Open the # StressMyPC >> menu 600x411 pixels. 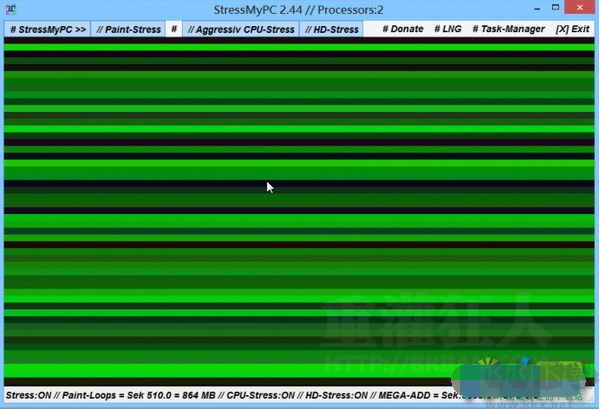[47, 29]
